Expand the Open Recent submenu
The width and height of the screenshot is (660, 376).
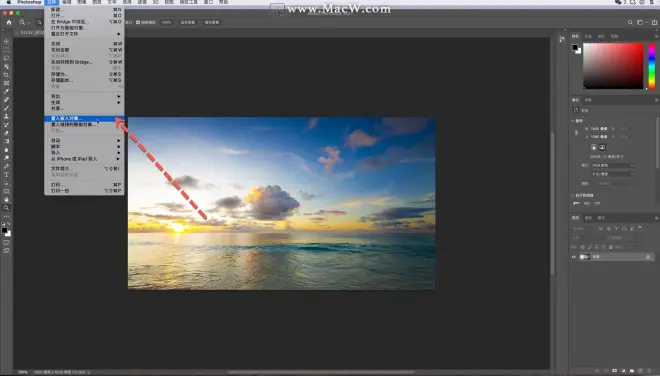(84, 34)
